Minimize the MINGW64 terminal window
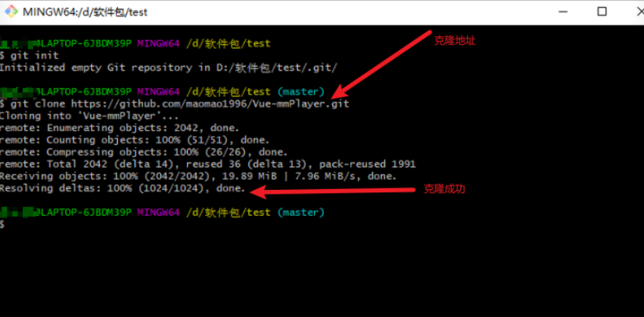 coord(564,12)
